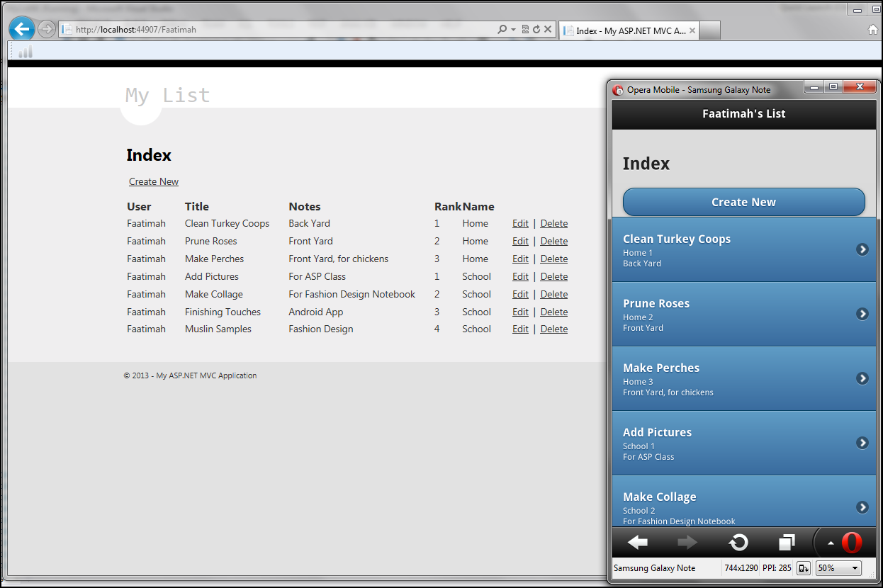Open the 50% zoom dropdown

pyautogui.click(x=838, y=568)
